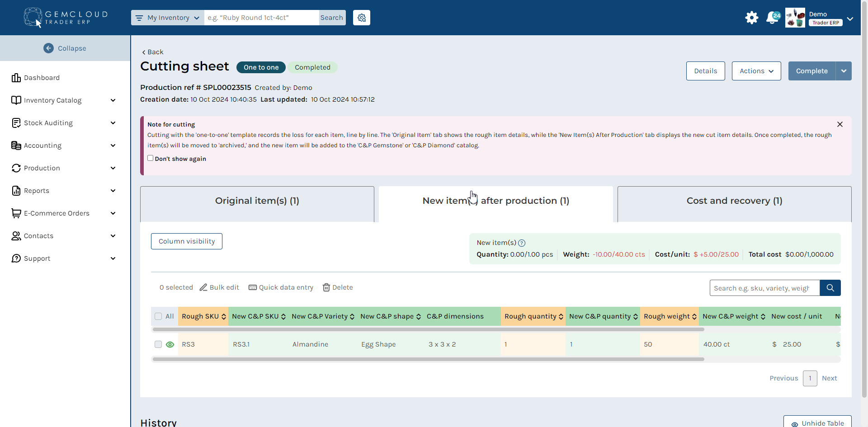Viewport: 868px width, 427px height.
Task: Switch to Original item(s) tab
Action: (x=257, y=204)
